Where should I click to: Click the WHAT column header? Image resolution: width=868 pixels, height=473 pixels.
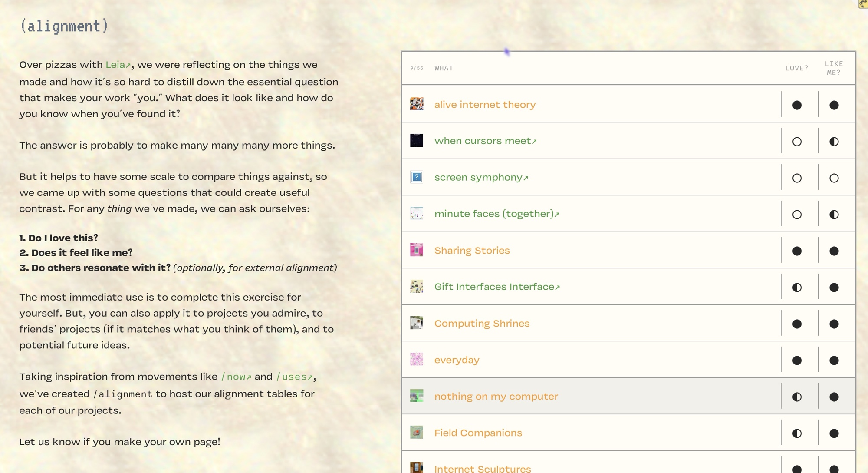point(444,68)
